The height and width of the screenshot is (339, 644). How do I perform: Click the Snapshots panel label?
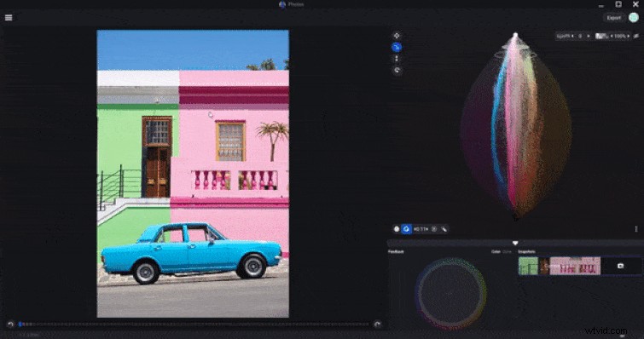click(x=526, y=251)
